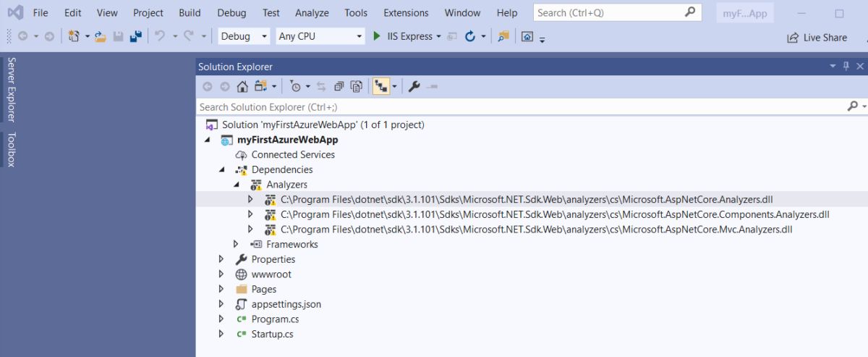Collapse the myFirstAzureWebApp project node
Viewport: 868px width, 357px height.
[208, 140]
